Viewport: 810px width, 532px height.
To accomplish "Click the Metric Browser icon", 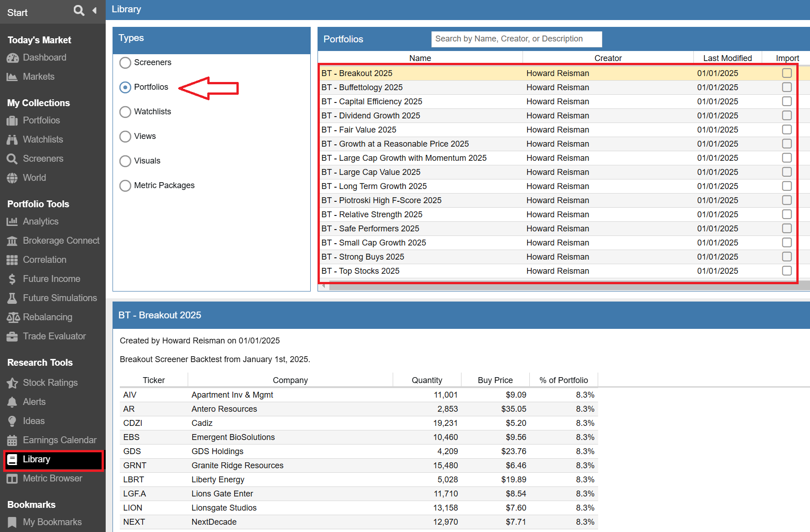I will click(12, 479).
